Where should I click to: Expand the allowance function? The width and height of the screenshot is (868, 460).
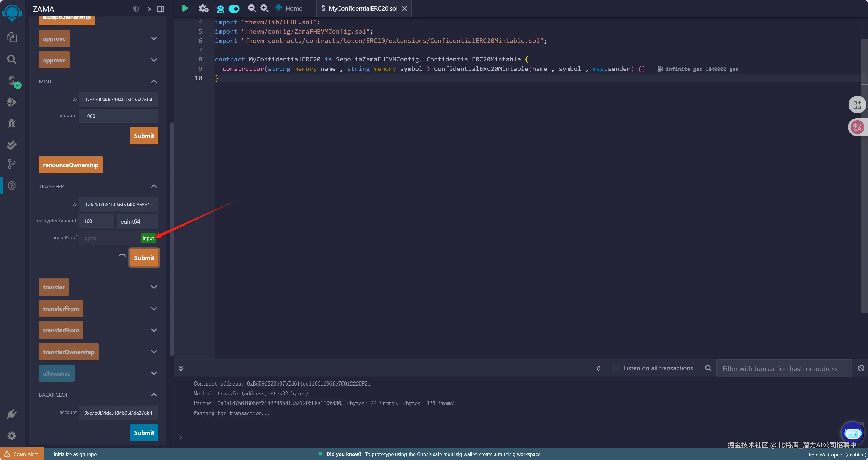(x=154, y=373)
